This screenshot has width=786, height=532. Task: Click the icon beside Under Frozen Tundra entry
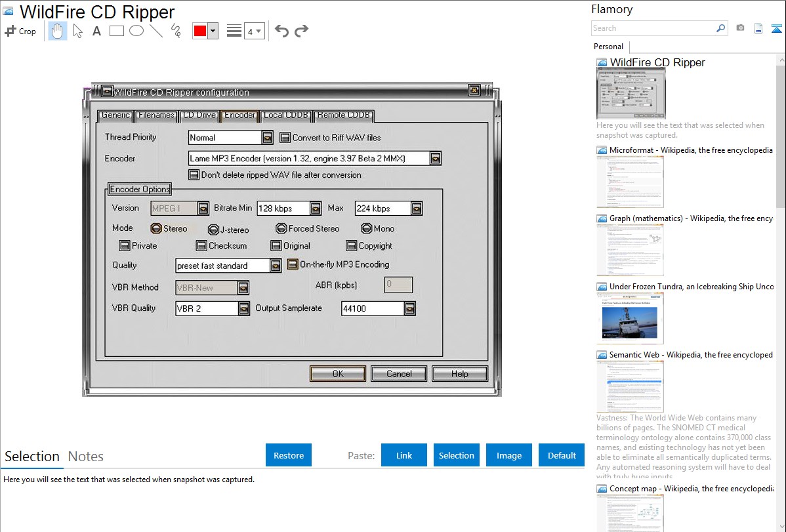pos(602,287)
